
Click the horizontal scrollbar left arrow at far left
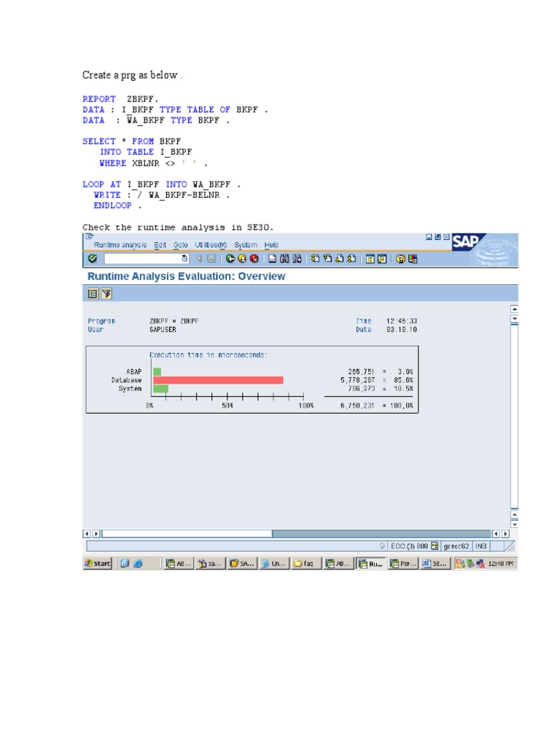[87, 533]
